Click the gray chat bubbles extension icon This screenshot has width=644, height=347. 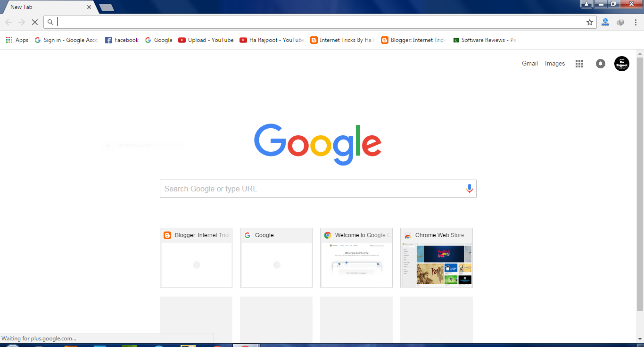(x=620, y=22)
